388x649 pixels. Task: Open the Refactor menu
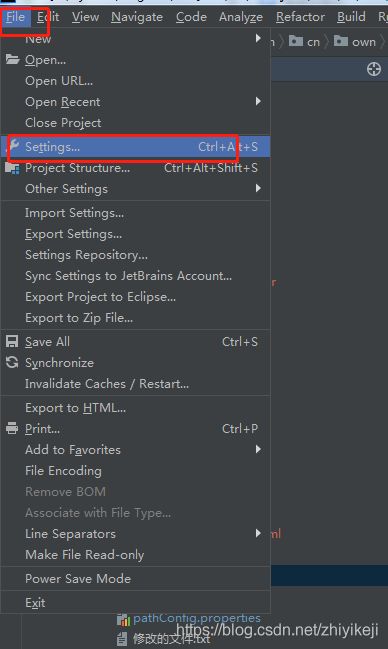(300, 17)
